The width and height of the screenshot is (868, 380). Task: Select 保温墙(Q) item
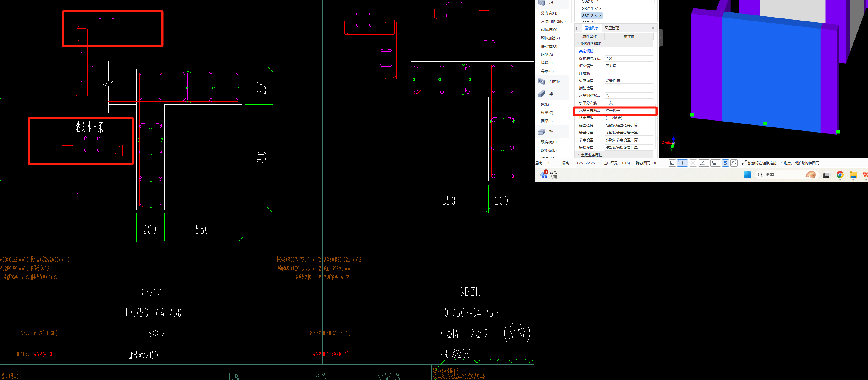(549, 46)
